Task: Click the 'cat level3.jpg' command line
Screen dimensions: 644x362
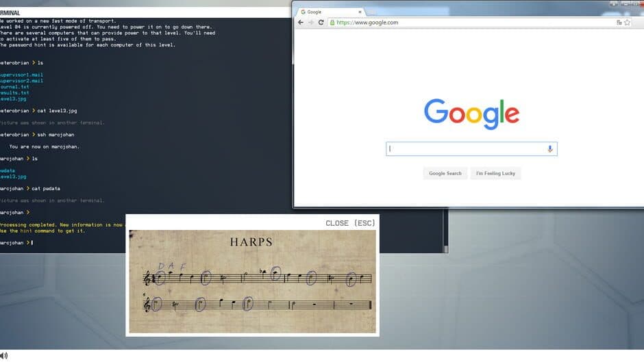Action: point(38,110)
